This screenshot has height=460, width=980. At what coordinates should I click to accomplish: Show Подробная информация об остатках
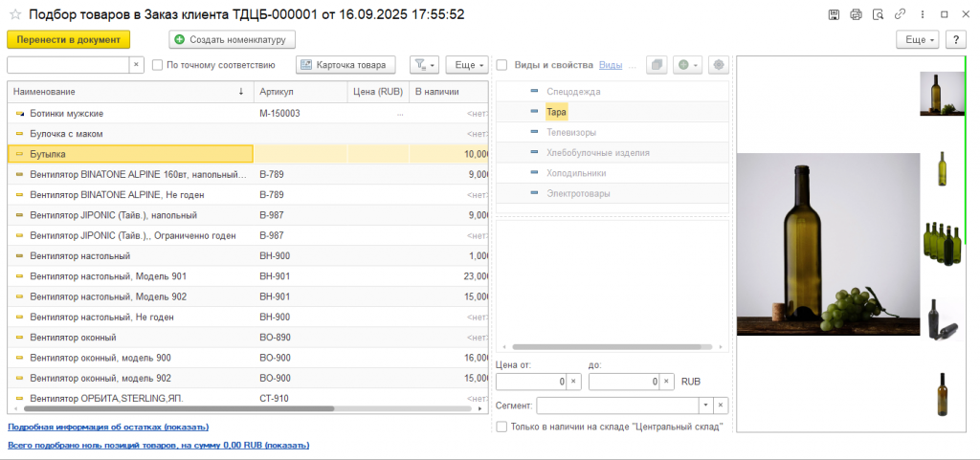[108, 427]
